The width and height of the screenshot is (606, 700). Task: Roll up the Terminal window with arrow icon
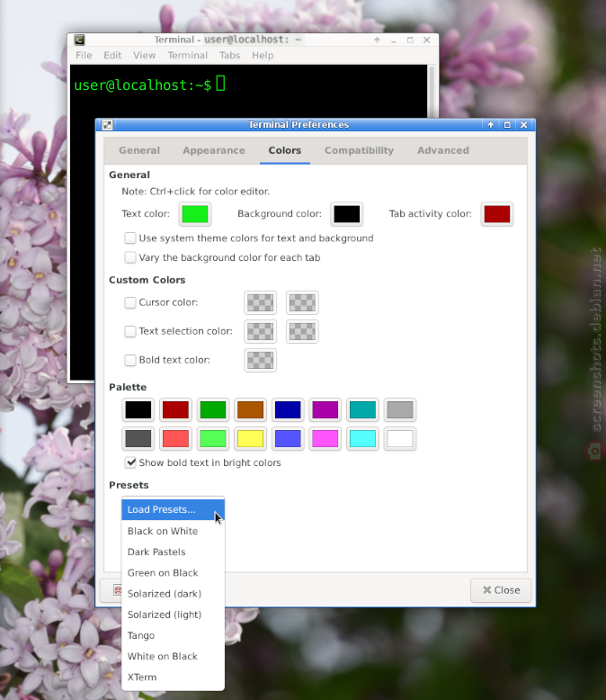pos(377,40)
